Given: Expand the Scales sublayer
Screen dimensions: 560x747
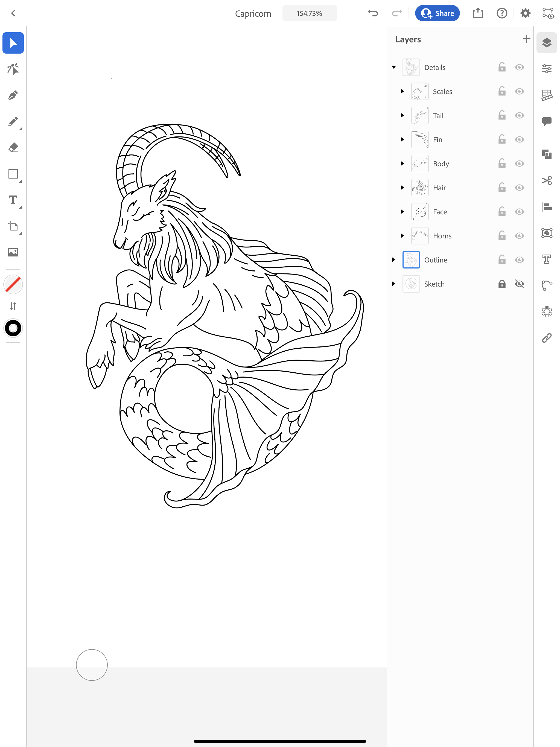Looking at the screenshot, I should 402,91.
